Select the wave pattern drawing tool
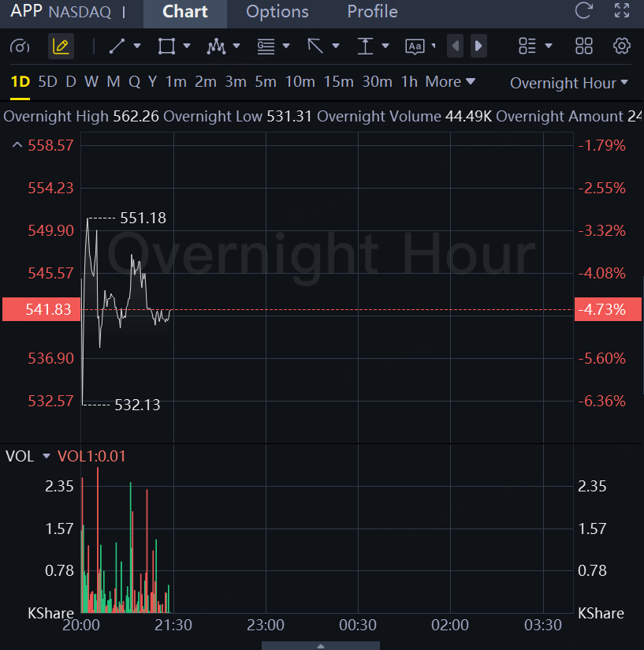Viewport: 644px width, 650px height. point(216,46)
